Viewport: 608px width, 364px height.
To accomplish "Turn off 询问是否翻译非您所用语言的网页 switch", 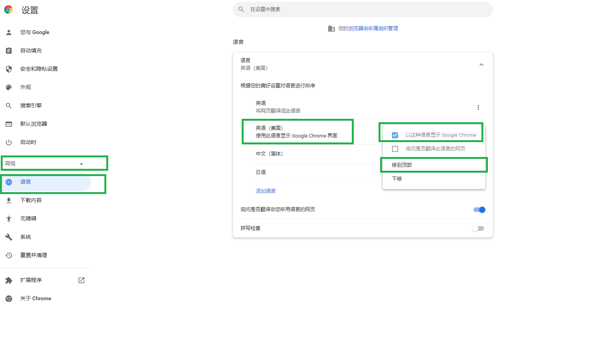I will point(479,210).
